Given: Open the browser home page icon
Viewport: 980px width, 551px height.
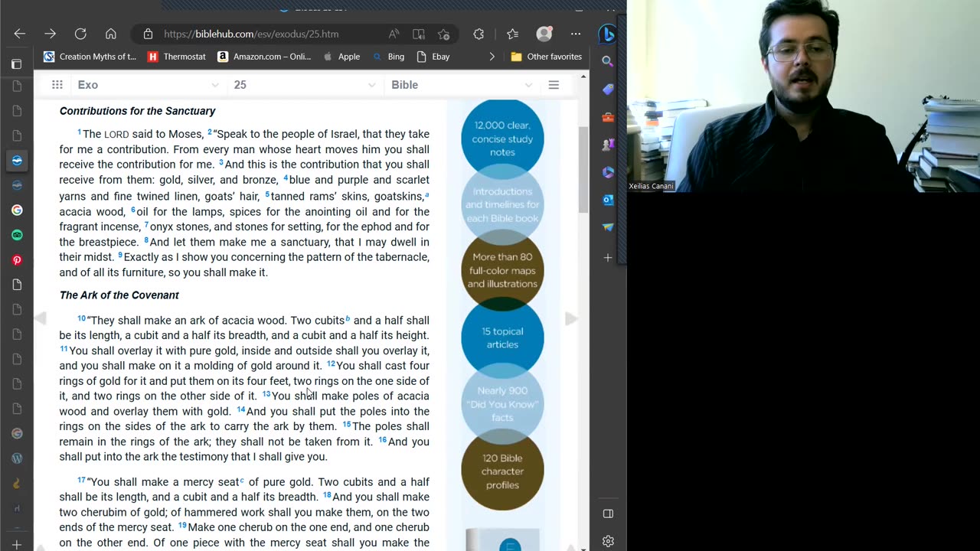Looking at the screenshot, I should [111, 34].
